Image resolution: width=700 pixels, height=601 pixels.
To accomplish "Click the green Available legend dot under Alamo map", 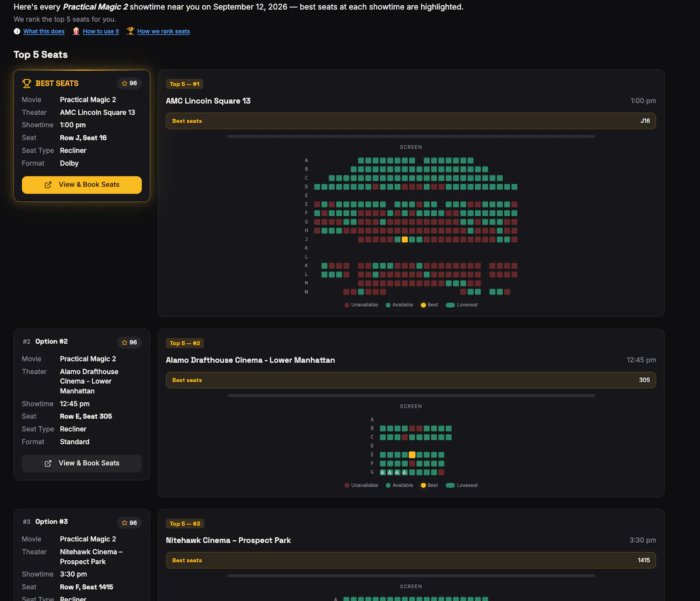I will [x=388, y=485].
